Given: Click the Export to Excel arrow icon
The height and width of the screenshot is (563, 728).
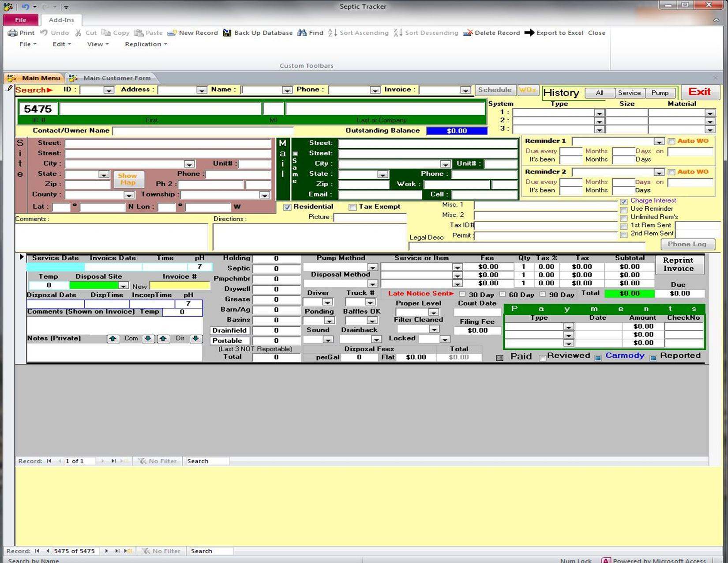Looking at the screenshot, I should (x=529, y=33).
